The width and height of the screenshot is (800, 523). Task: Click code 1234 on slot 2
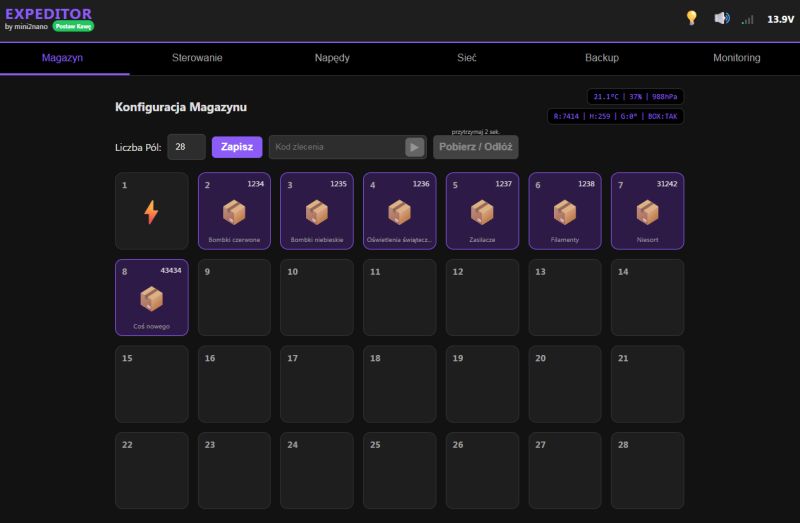pos(256,184)
